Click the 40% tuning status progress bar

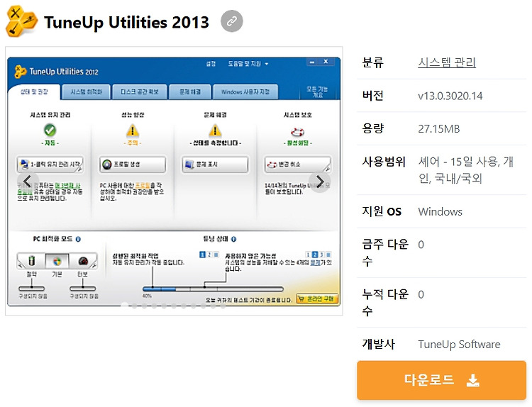point(213,289)
